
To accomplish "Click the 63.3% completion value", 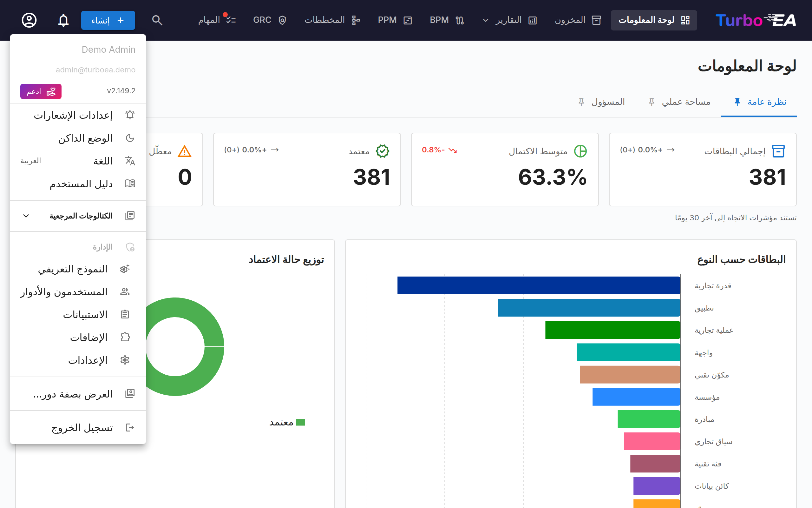I will pos(553,177).
